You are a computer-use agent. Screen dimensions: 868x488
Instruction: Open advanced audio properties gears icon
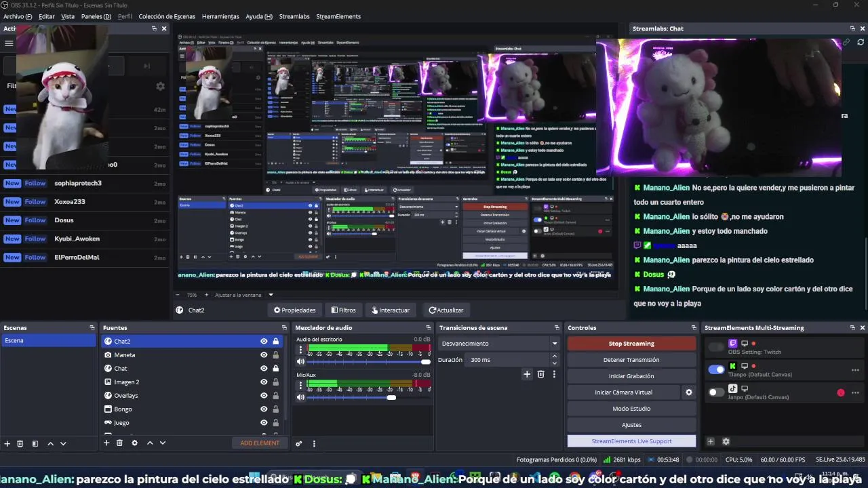(x=298, y=444)
